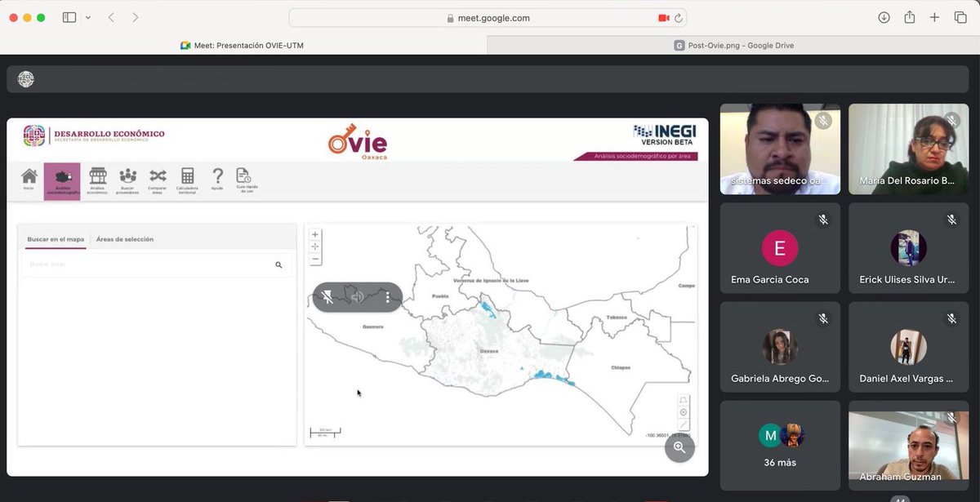
Task: Select Ema Garcia Coca participant tile
Action: (x=780, y=248)
